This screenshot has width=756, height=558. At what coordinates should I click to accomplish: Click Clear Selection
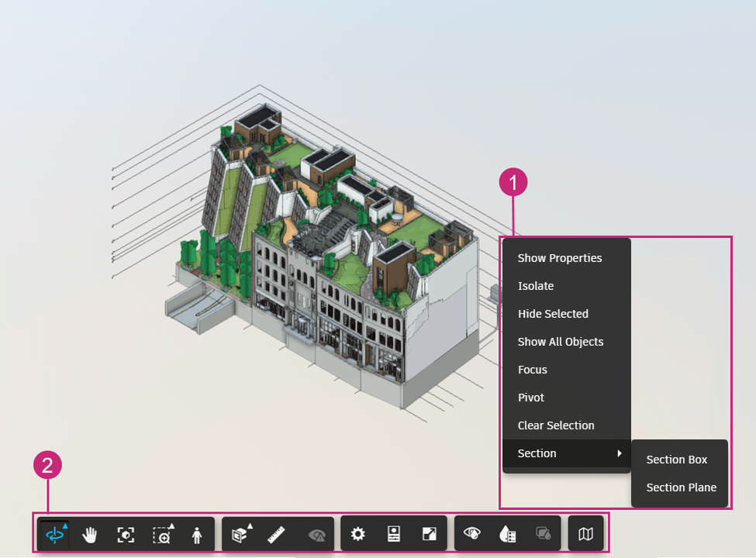[556, 425]
